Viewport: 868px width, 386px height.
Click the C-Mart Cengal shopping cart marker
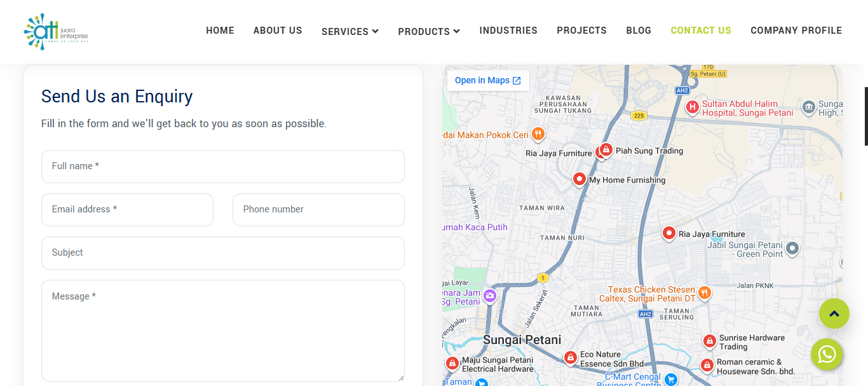coord(670,379)
